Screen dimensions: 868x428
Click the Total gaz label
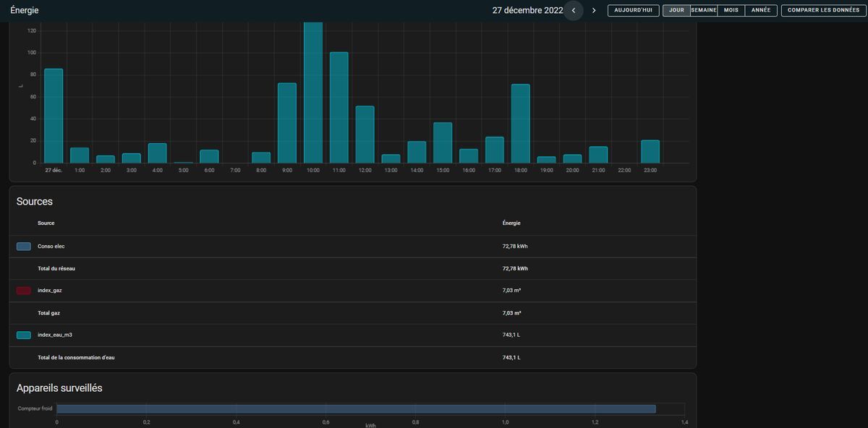click(x=50, y=313)
